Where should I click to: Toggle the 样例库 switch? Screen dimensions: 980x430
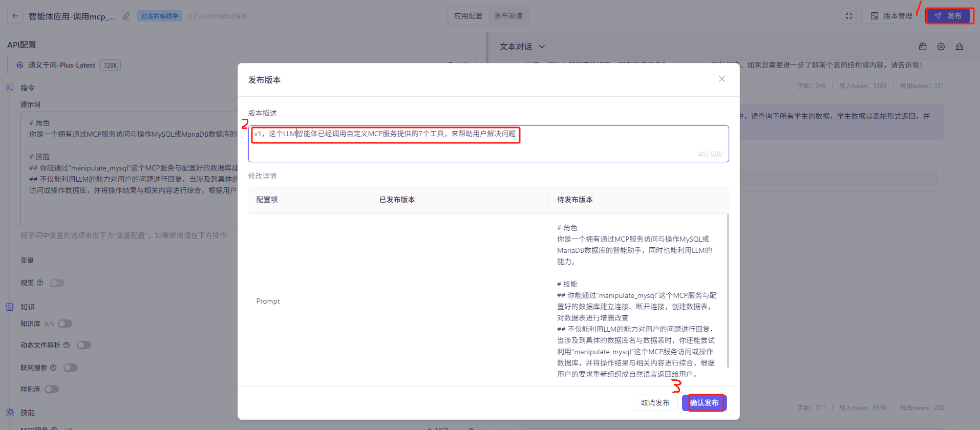(x=52, y=389)
